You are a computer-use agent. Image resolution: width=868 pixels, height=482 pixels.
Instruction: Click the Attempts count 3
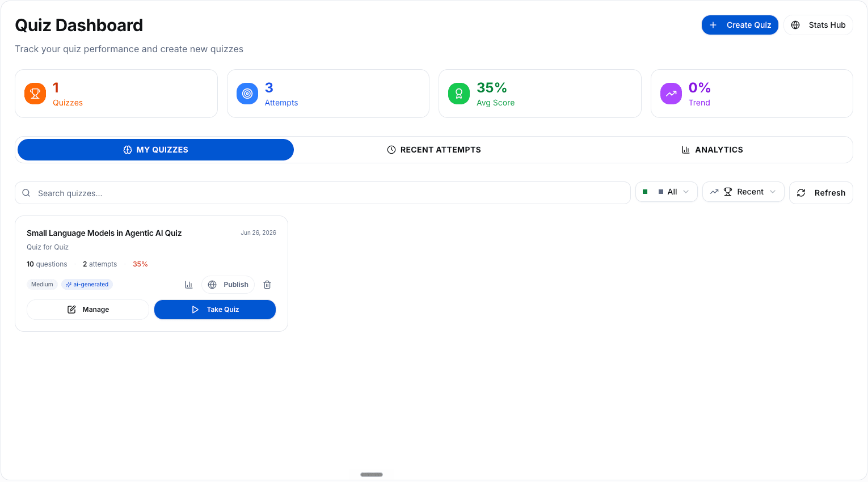point(269,88)
